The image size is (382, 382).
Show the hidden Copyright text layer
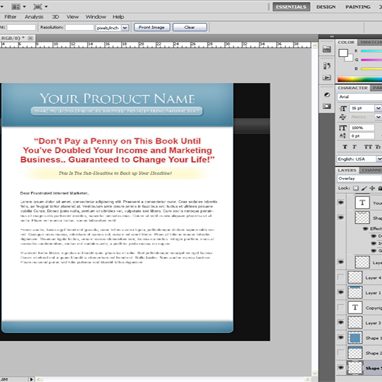click(x=341, y=307)
